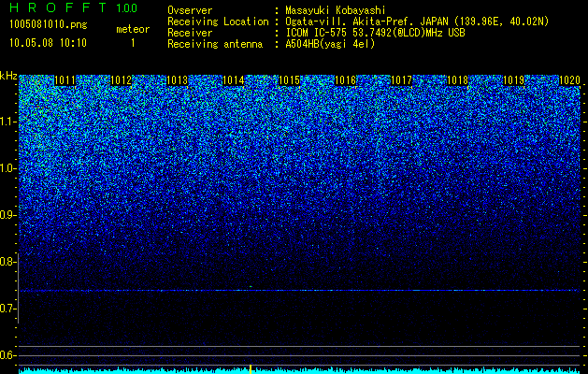Click the ICOM IC-575 receiver text
The height and width of the screenshot is (374, 588).
(375, 33)
